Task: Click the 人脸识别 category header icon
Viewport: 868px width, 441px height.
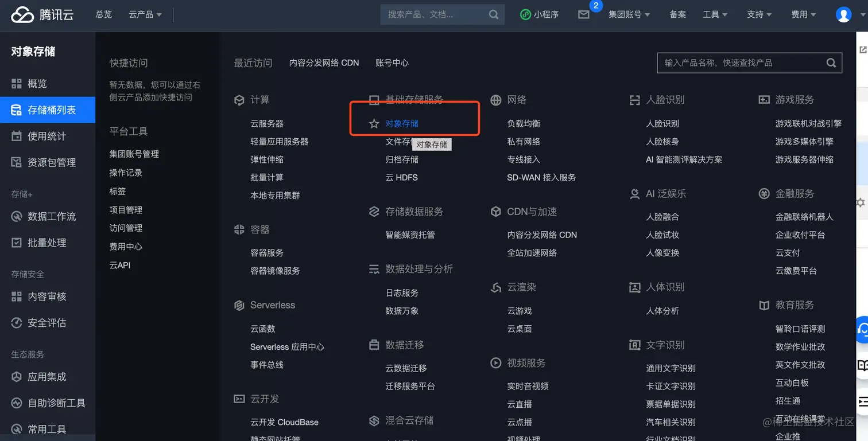Action: (635, 100)
